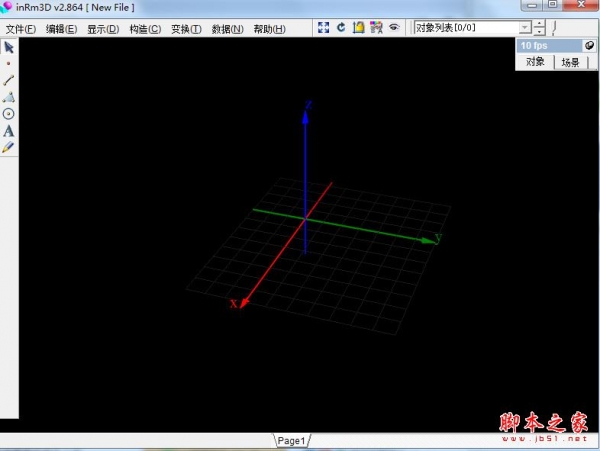Open the 文件(F) menu
Screen dimensions: 600x451
(20, 29)
